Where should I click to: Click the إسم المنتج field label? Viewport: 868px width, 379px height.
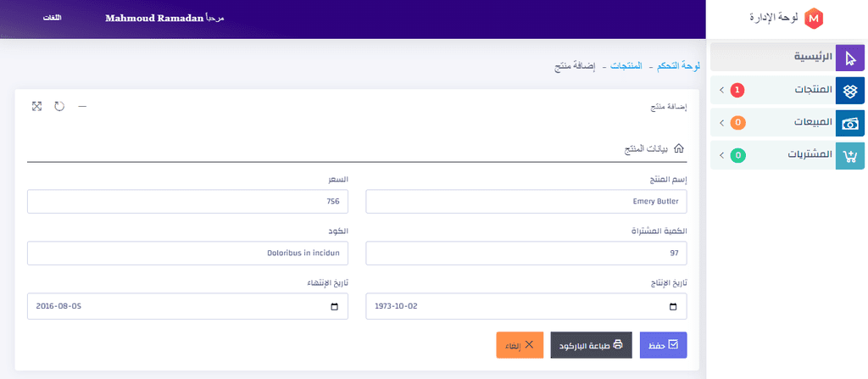tap(668, 180)
